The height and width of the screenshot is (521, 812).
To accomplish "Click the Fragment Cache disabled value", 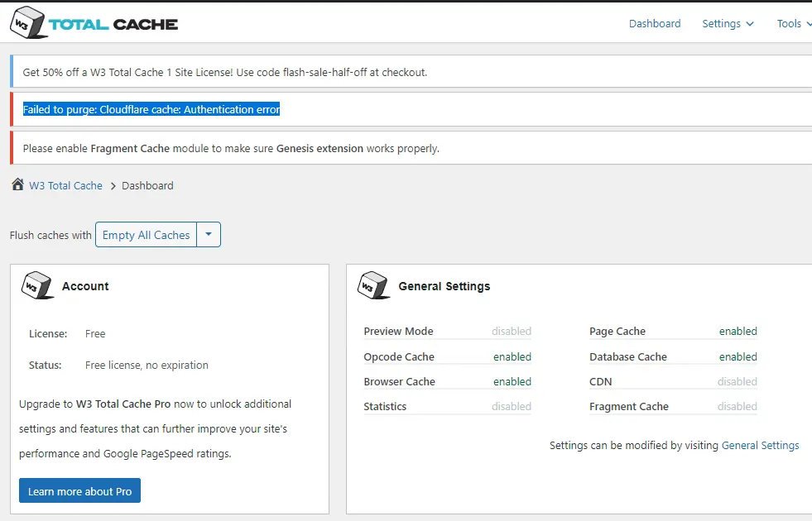I will click(x=738, y=407).
